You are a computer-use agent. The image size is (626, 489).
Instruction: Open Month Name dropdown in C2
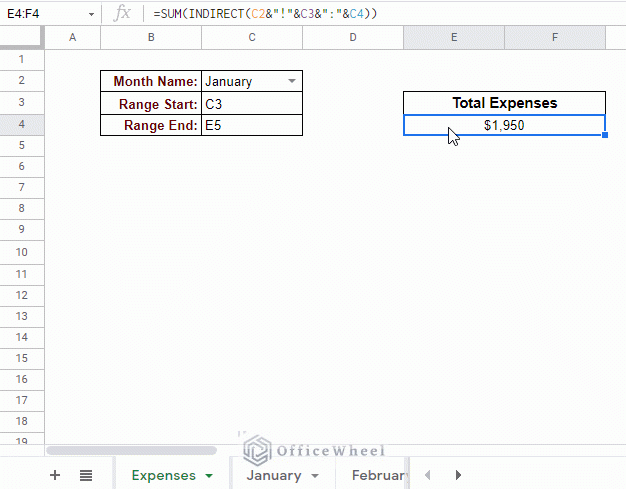point(292,81)
